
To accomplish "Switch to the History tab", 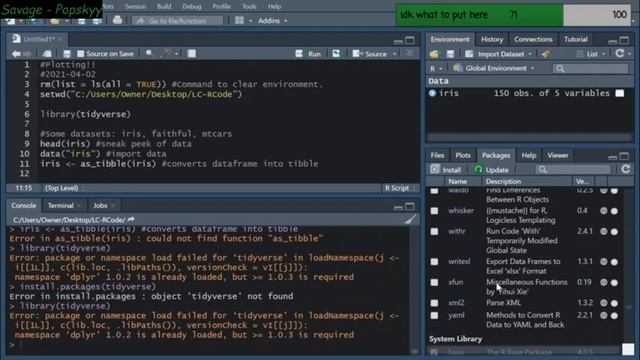I will [x=492, y=39].
